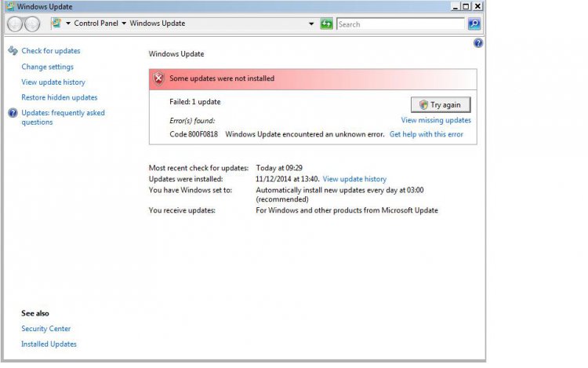
Task: Expand the arrow between Control Panel and Windows Update
Action: [124, 24]
